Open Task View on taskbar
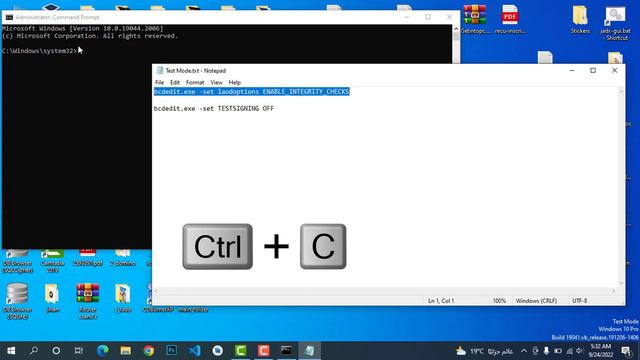 pyautogui.click(x=79, y=351)
